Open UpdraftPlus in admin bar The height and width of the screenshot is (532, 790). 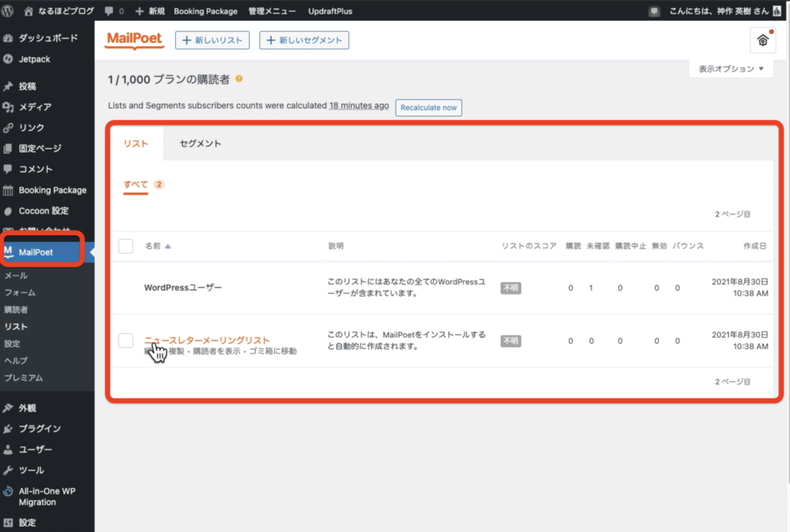pos(330,11)
